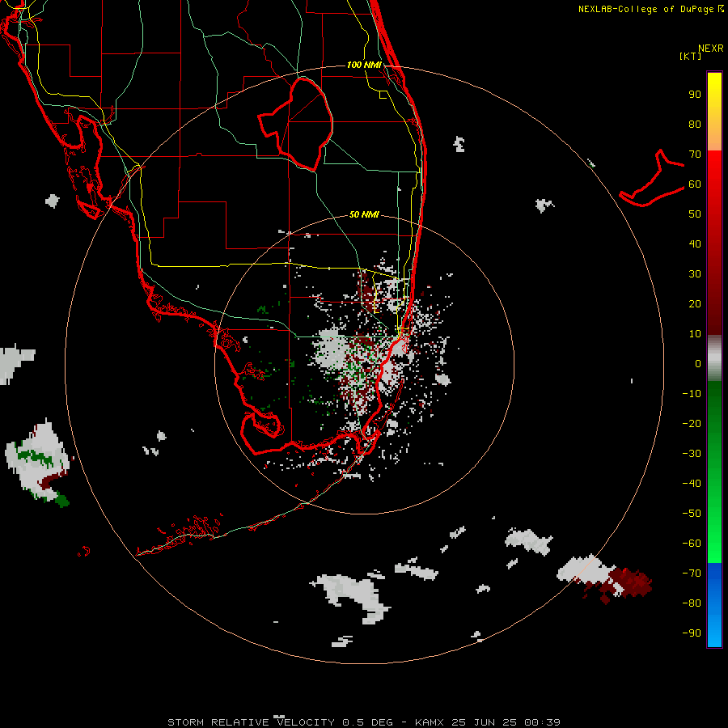This screenshot has width=728, height=728.
Task: Click the Grand Bahama island outline on east side
Action: pos(651,179)
